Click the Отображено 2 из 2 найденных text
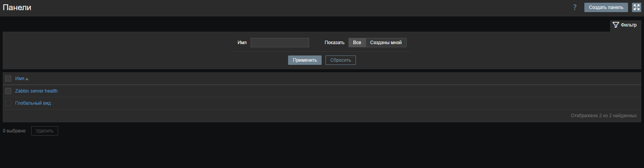Screen dimensions: 644x168 click(603, 116)
